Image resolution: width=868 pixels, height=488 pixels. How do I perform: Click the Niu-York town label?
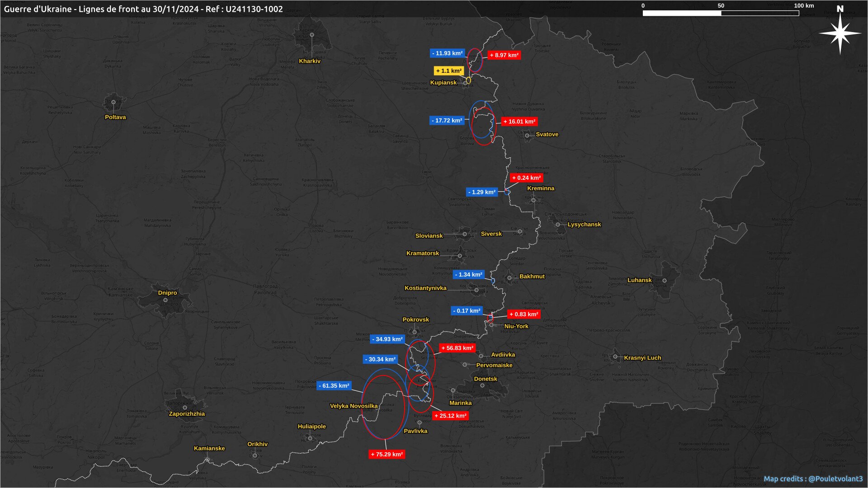[x=516, y=326]
